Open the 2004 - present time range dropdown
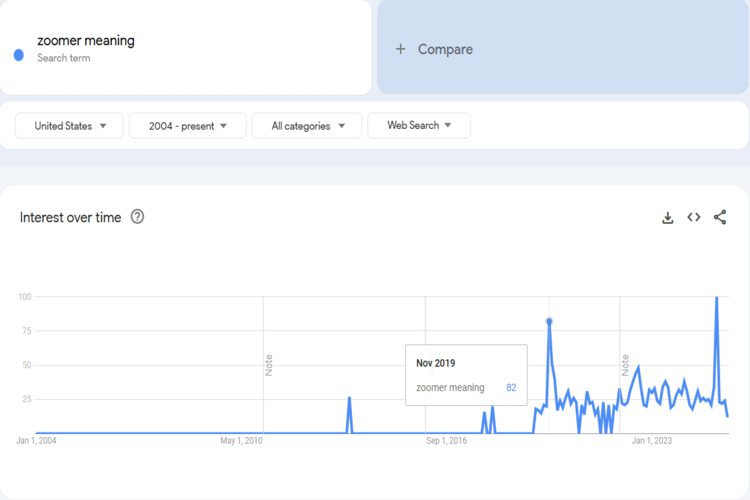The width and height of the screenshot is (750, 500). (188, 126)
